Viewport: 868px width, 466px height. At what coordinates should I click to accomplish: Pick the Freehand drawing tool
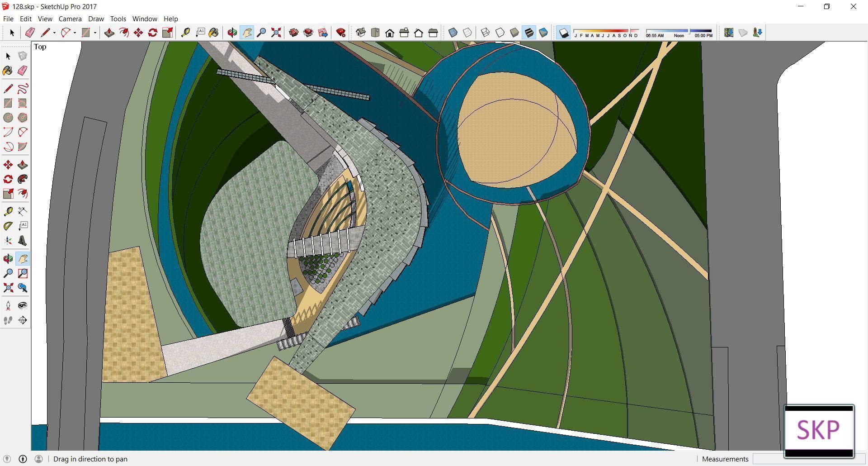tap(23, 89)
